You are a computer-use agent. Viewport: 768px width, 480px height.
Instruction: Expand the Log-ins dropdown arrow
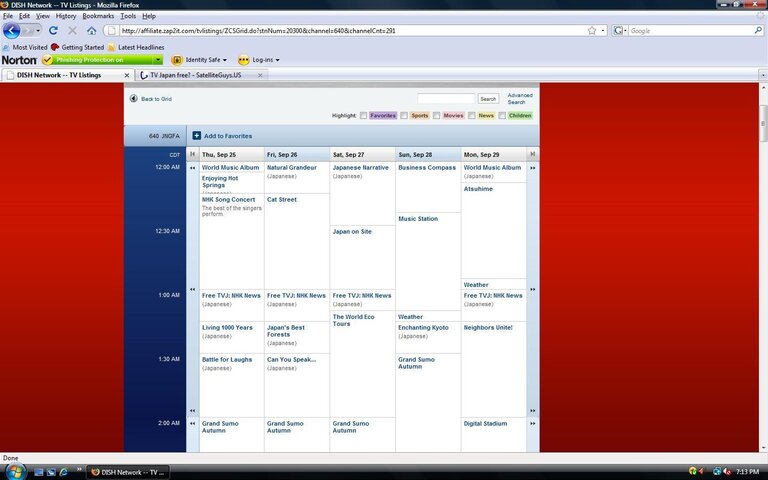pyautogui.click(x=278, y=60)
